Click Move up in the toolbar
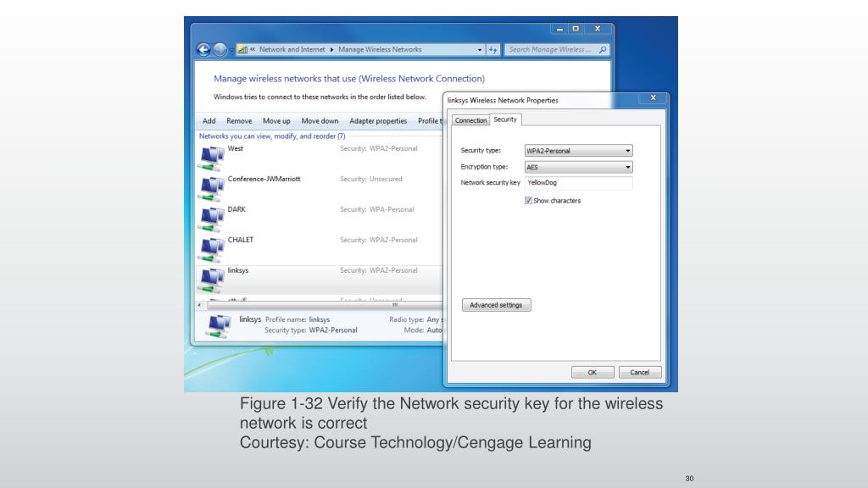The width and height of the screenshot is (868, 488). pos(276,120)
